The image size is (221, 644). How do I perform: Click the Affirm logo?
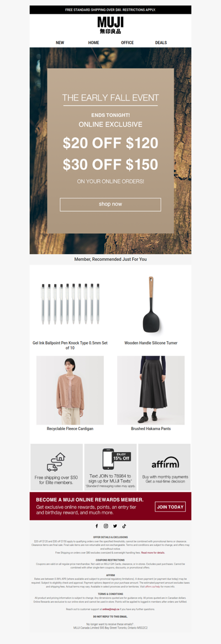[165, 463]
